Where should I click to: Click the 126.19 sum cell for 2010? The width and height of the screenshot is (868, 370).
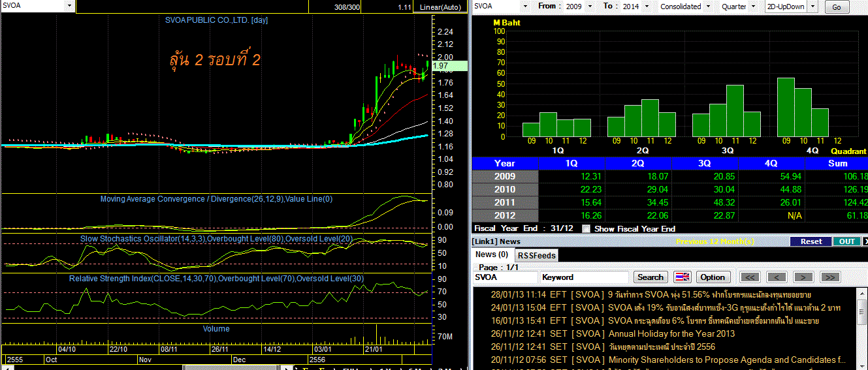tap(837, 189)
